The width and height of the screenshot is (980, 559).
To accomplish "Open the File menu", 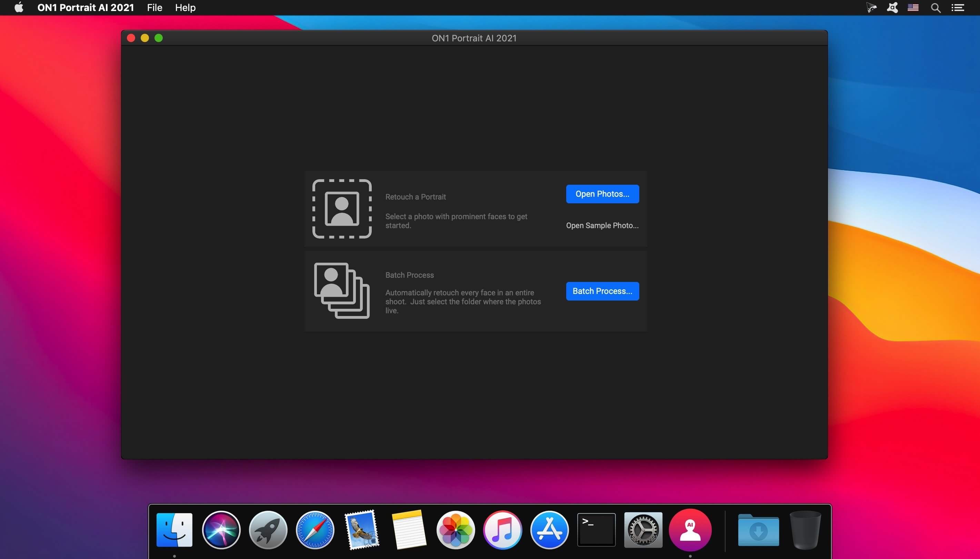I will [x=154, y=8].
